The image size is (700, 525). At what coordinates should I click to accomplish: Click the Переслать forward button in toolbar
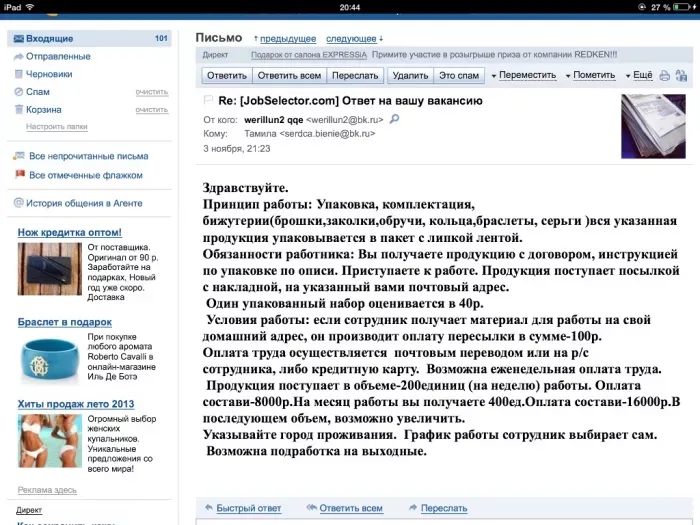355,75
